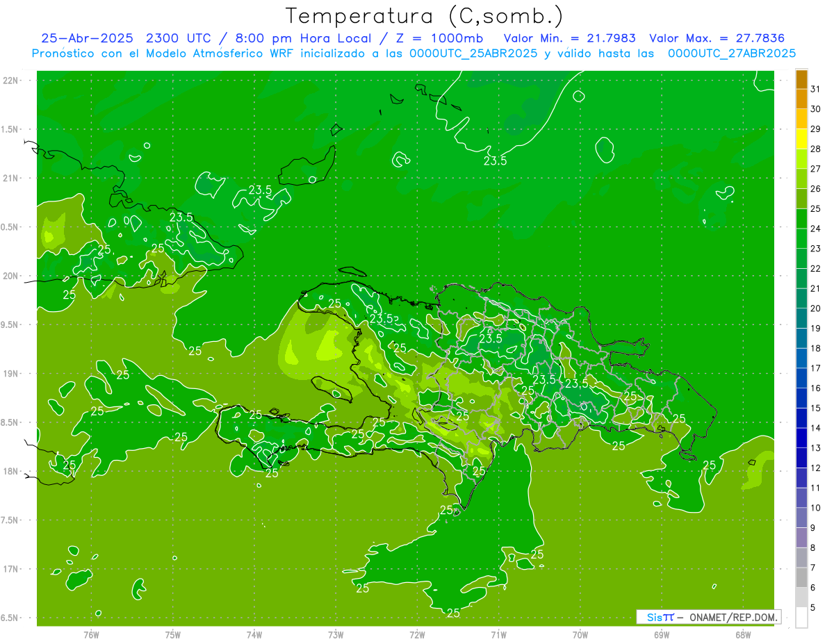Select the purple legend band between 9 and 10

click(x=801, y=518)
